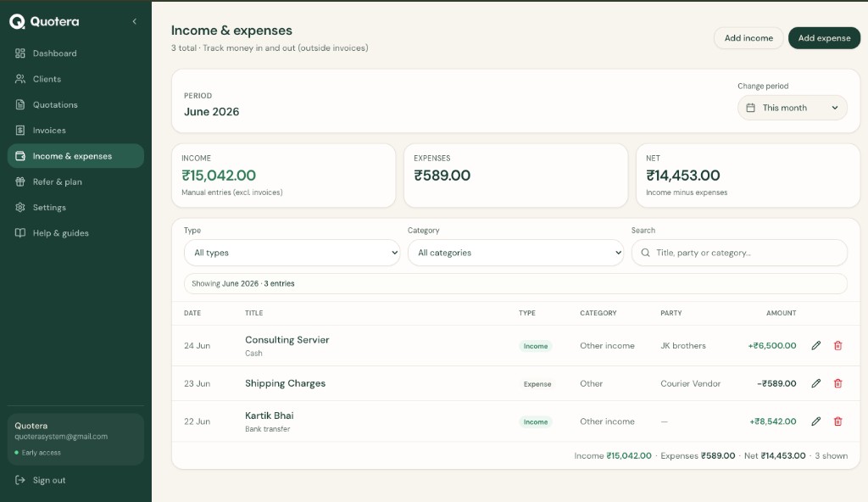This screenshot has height=502, width=868.
Task: Click the DATE column header
Action: click(x=192, y=313)
